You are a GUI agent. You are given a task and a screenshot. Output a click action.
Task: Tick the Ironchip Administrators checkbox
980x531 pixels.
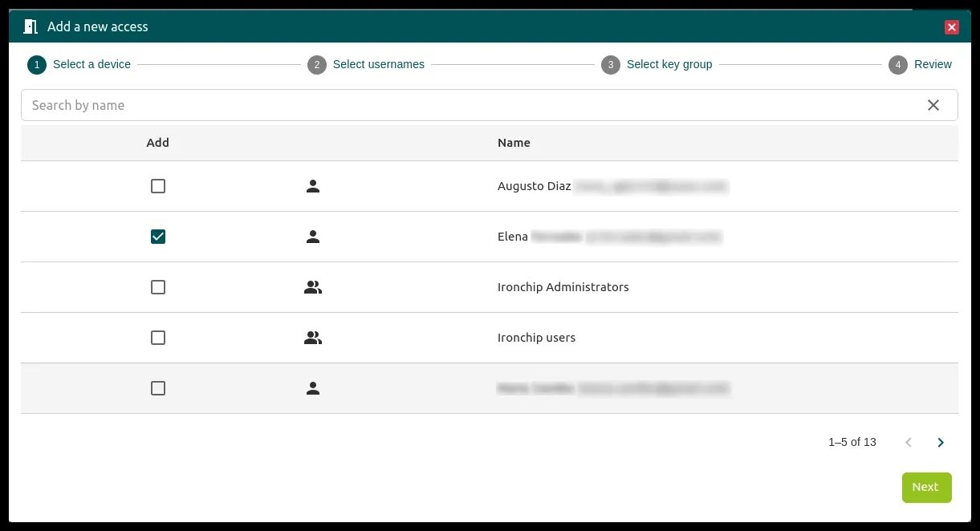[x=158, y=287]
